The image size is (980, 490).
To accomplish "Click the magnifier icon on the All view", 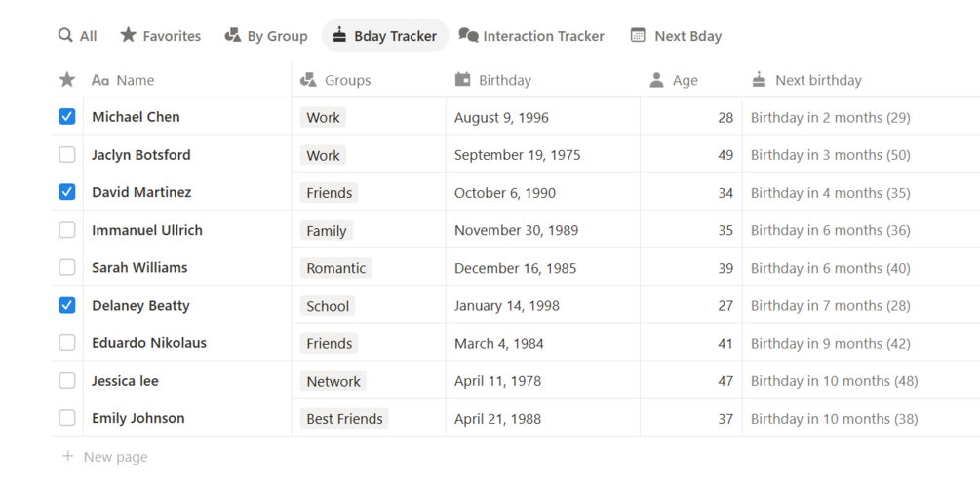I will pos(65,36).
